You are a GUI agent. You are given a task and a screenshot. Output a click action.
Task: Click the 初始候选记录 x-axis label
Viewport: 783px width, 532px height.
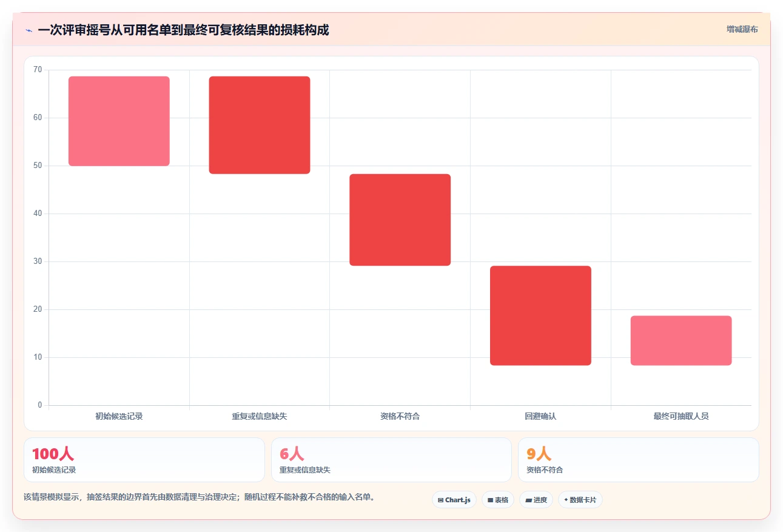(x=119, y=416)
